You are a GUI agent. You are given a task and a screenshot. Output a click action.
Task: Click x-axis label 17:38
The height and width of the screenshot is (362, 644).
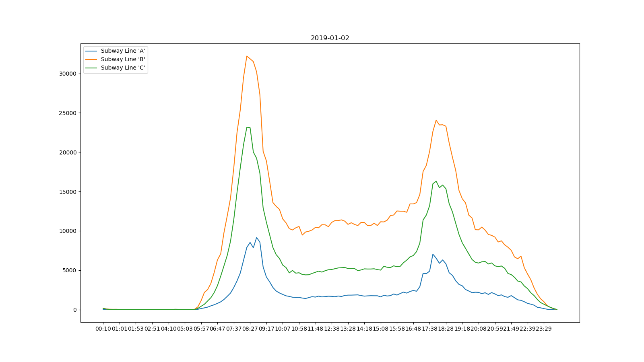(429, 329)
